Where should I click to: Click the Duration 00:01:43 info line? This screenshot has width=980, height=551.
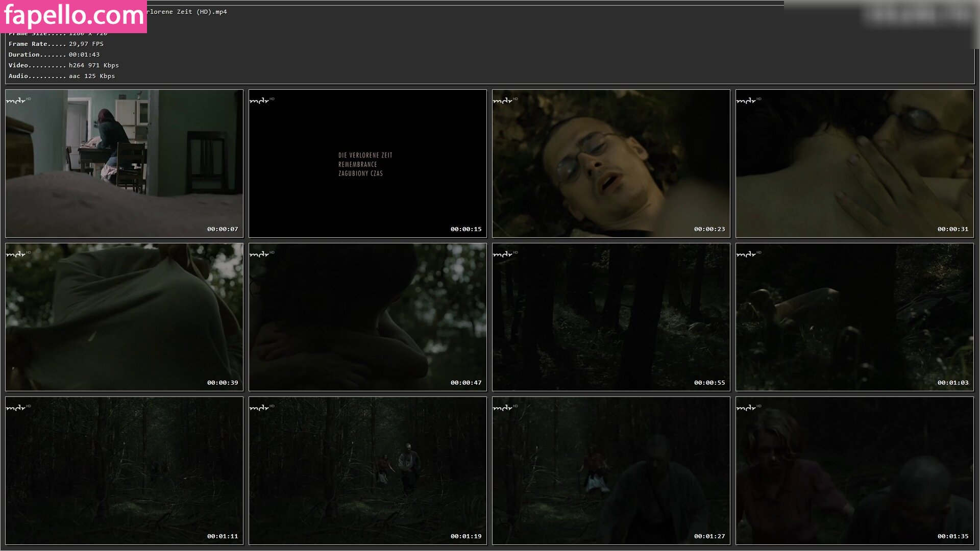pos(54,55)
